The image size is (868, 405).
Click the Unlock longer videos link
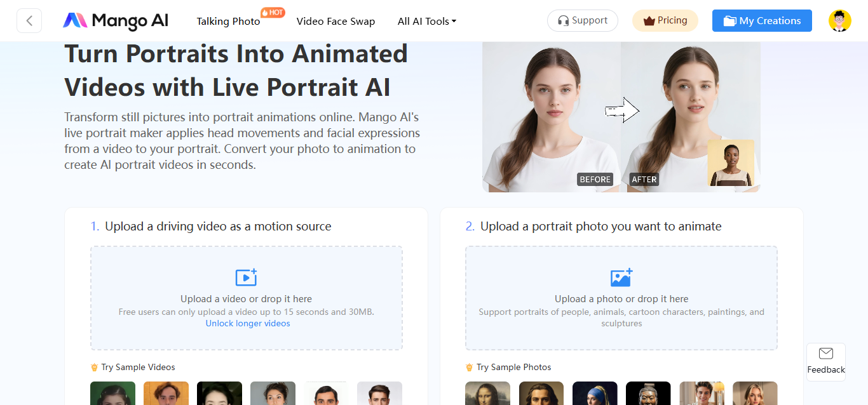(x=247, y=323)
